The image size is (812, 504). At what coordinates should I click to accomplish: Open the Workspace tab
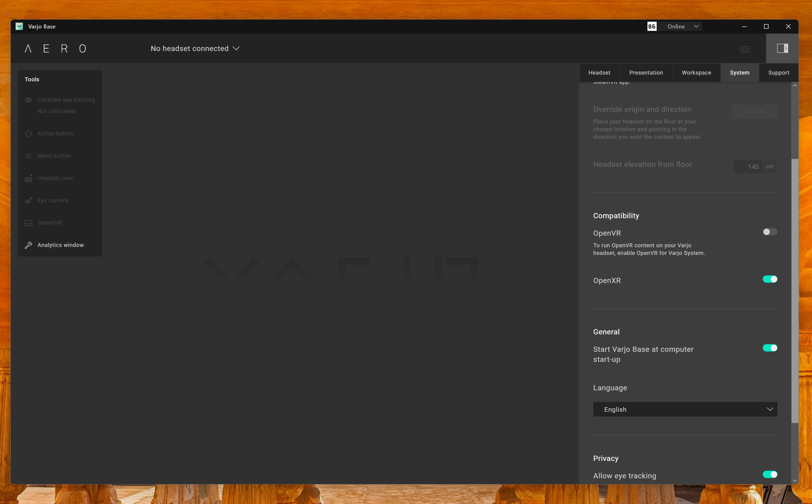point(696,73)
